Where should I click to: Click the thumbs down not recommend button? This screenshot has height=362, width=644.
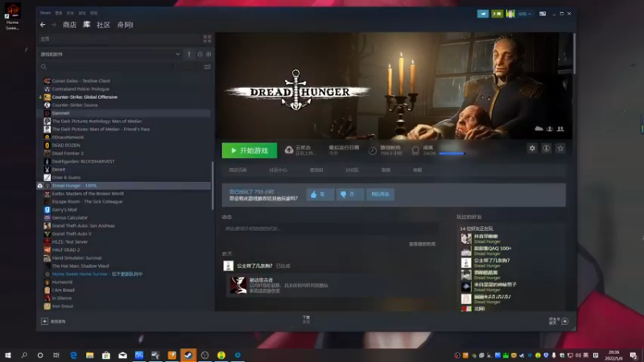pos(350,194)
